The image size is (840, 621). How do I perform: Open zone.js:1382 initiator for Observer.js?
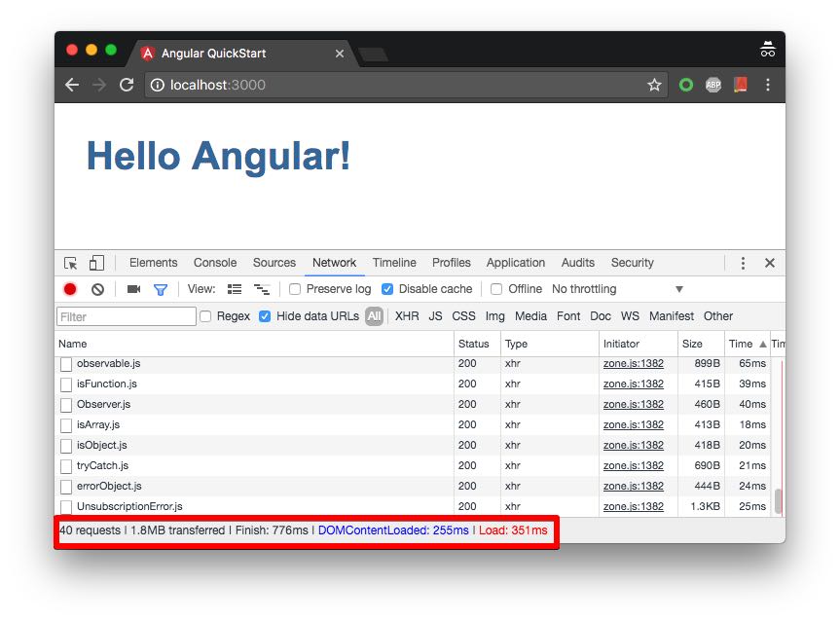[634, 405]
